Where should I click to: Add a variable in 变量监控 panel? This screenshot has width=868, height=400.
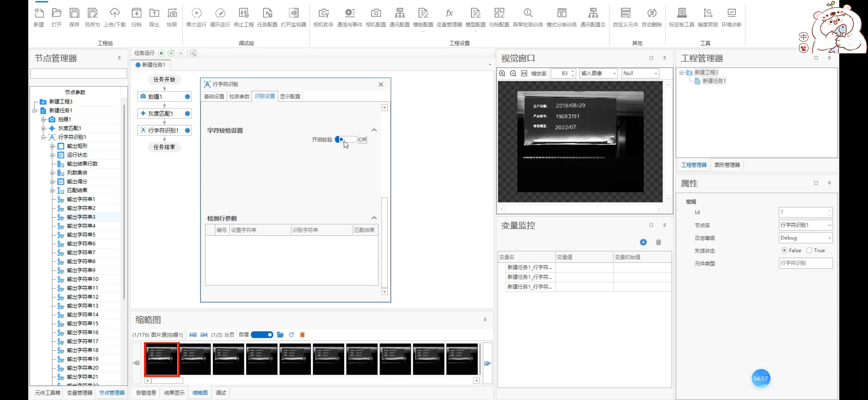point(643,242)
